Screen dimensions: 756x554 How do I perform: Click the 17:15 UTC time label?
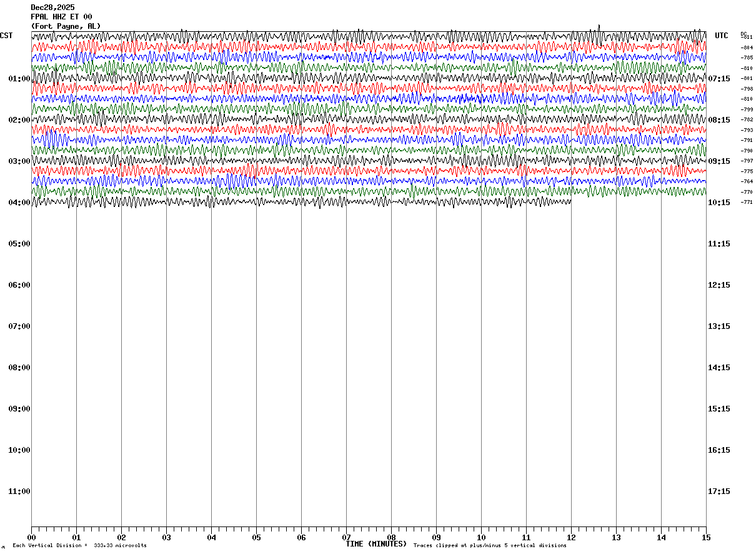[x=719, y=491]
